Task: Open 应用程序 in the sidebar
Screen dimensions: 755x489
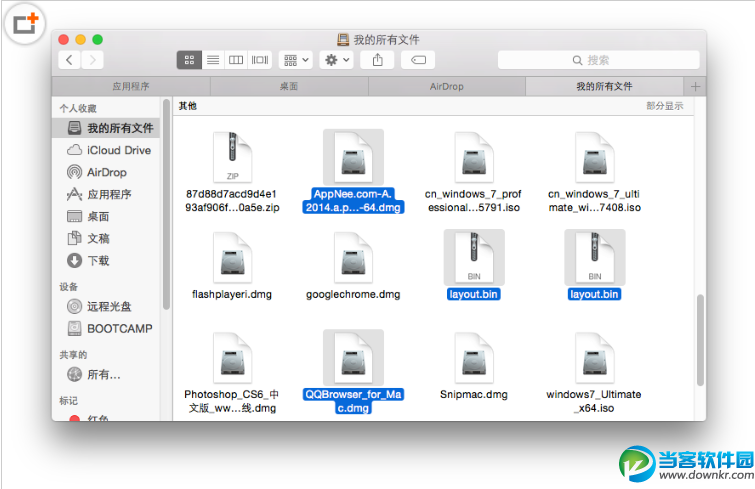Action: 106,194
